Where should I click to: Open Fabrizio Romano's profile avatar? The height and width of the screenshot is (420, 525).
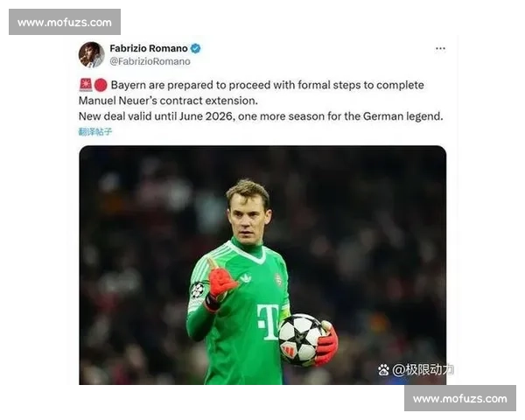(x=91, y=54)
